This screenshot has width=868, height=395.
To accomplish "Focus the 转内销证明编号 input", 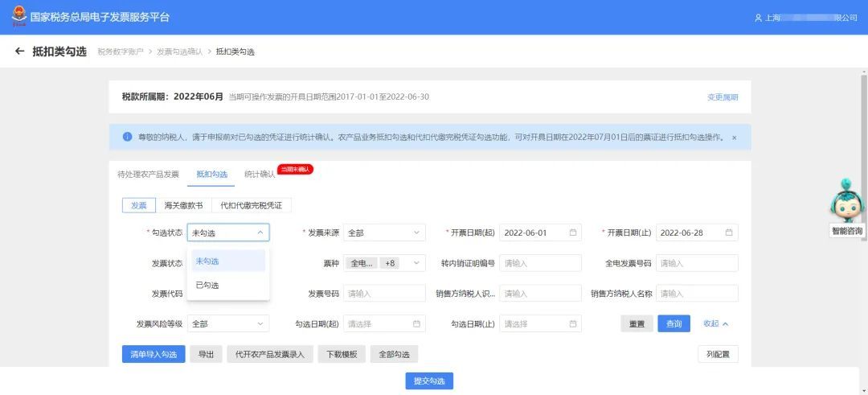I will coord(540,263).
